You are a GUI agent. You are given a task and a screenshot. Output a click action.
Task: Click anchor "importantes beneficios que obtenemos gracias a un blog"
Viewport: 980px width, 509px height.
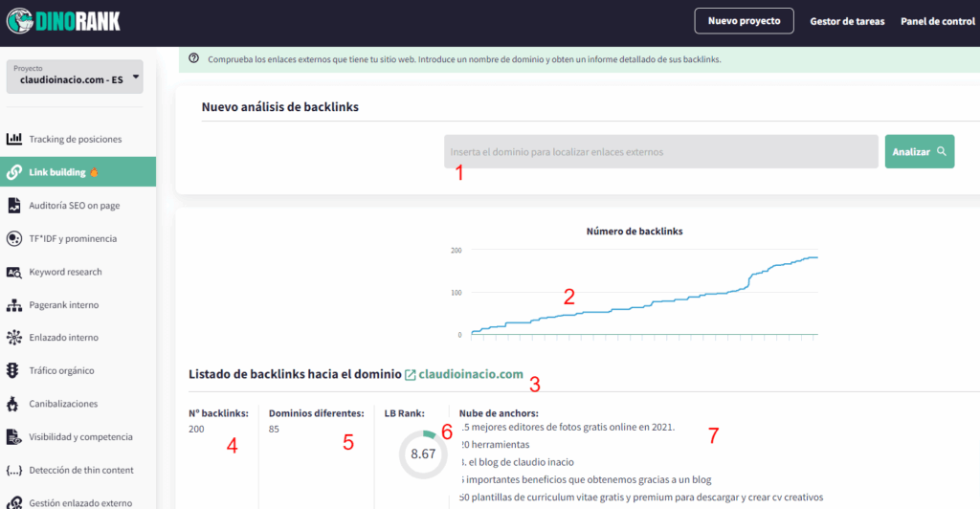click(x=589, y=479)
